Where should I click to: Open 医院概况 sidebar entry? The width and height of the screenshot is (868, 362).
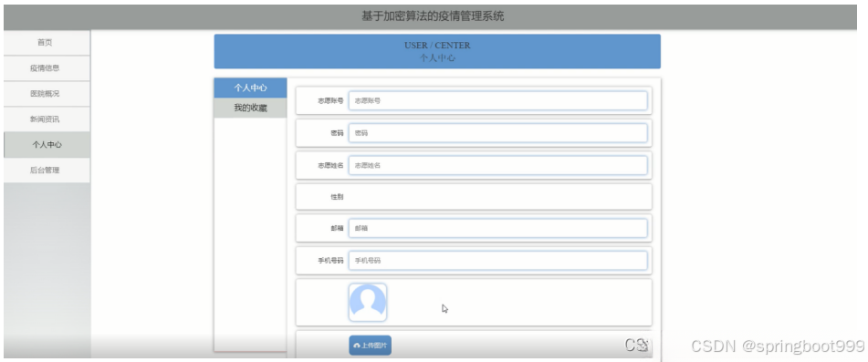click(x=47, y=94)
